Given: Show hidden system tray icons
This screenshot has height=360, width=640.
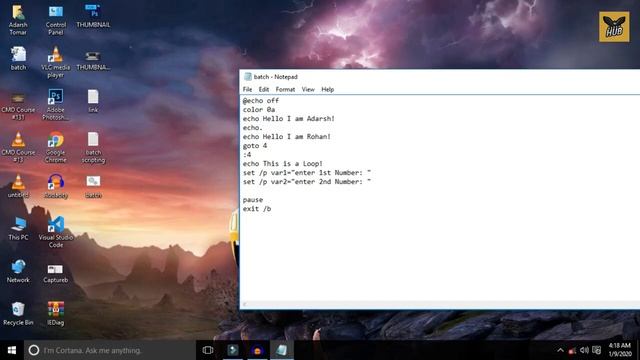Looking at the screenshot, I should click(560, 350).
